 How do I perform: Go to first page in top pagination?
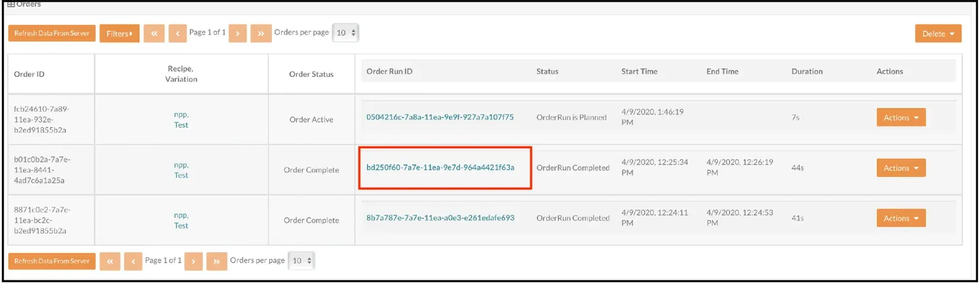coord(154,33)
